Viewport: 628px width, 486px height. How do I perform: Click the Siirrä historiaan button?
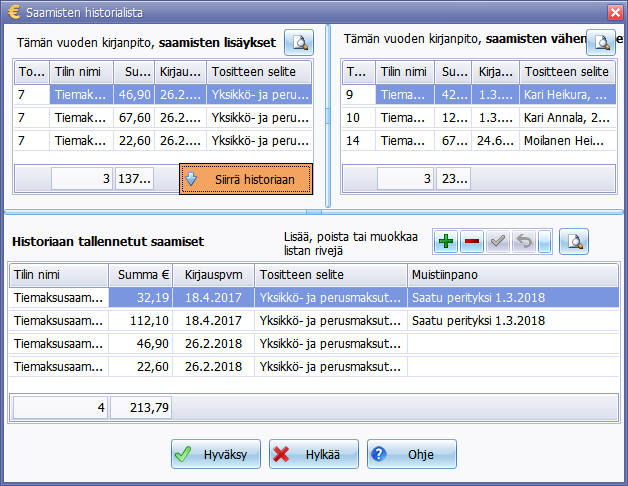(x=246, y=179)
